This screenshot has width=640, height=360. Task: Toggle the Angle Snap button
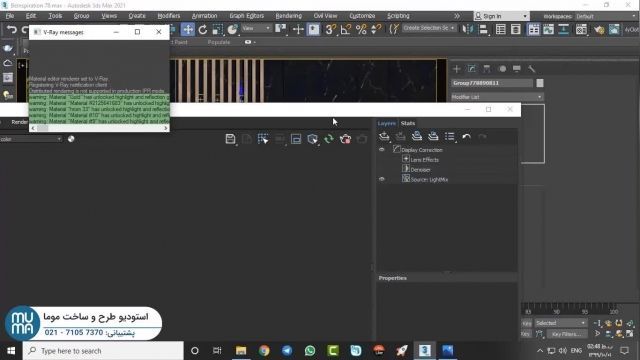(x=345, y=29)
